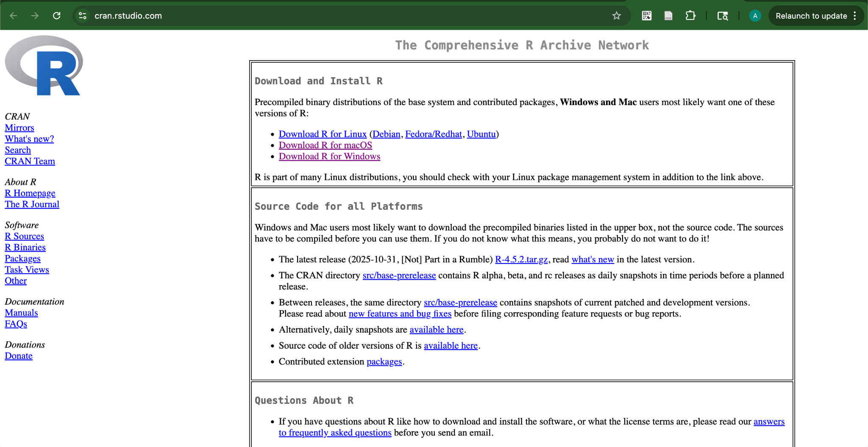
Task: Open site information icon in address bar
Action: click(x=83, y=16)
